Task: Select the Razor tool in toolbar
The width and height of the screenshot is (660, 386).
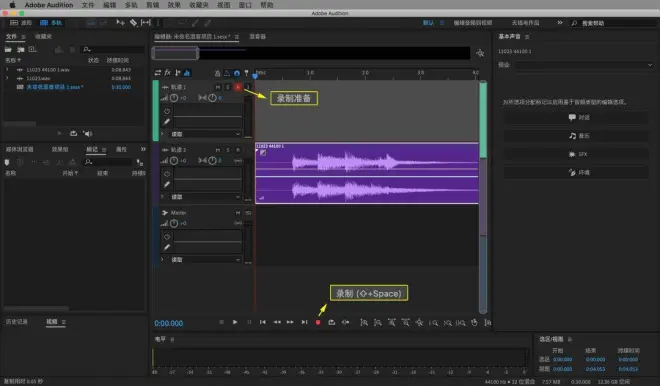Action: coord(133,23)
